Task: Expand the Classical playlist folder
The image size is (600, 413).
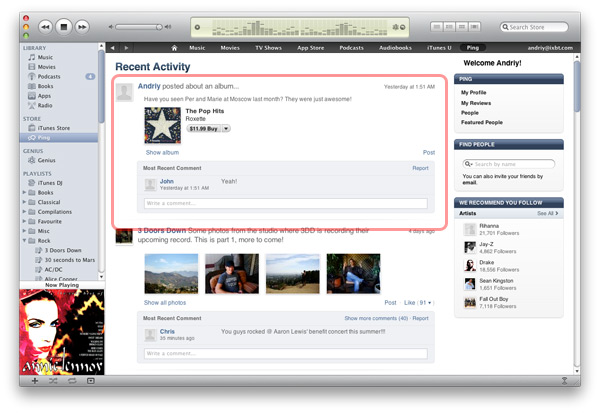Action: 24,202
